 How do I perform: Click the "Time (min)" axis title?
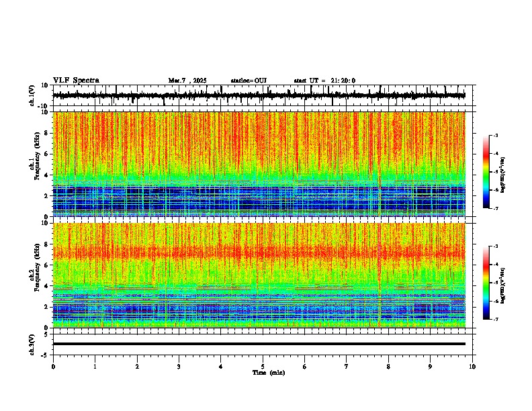coord(269,373)
